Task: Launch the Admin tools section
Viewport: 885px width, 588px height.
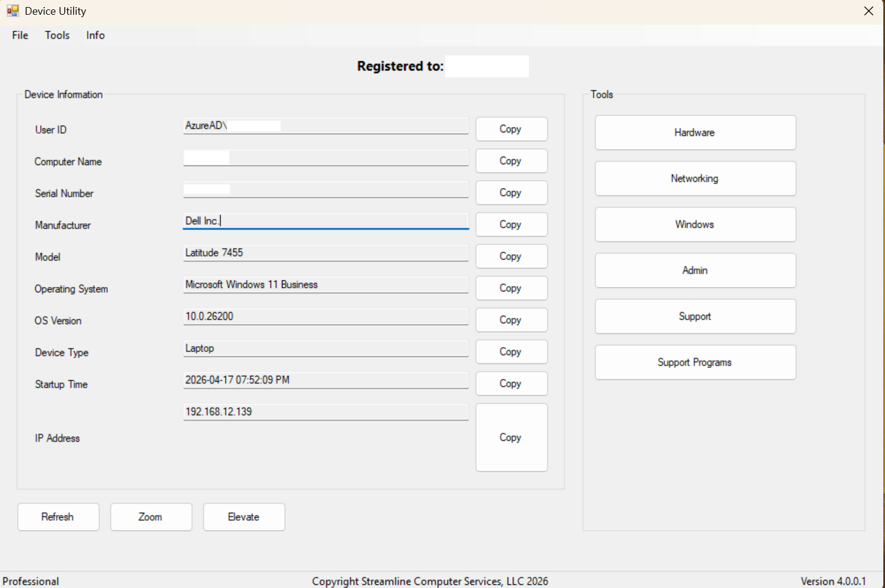Action: coord(695,270)
